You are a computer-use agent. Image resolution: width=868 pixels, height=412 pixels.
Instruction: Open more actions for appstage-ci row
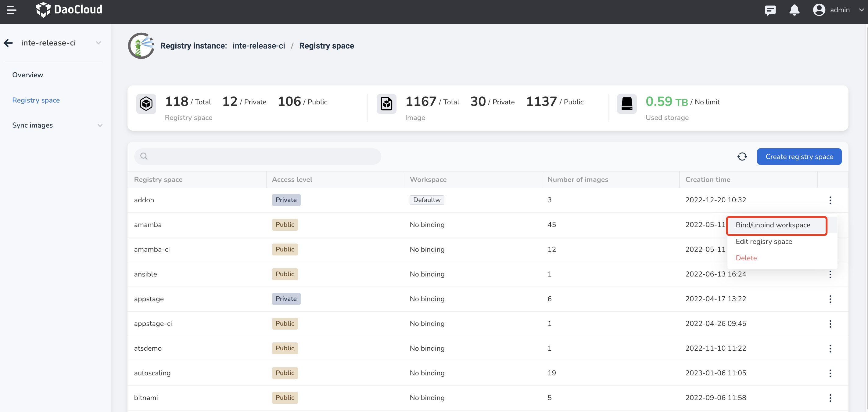coord(830,324)
